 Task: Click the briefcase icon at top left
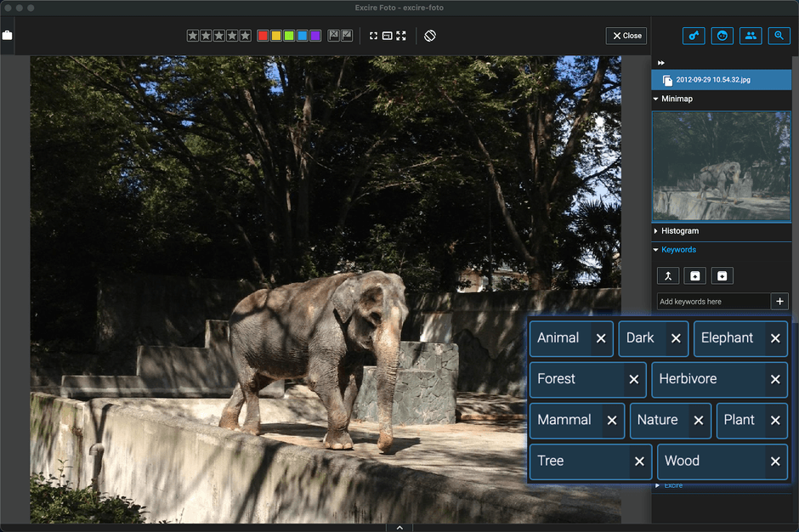point(8,36)
